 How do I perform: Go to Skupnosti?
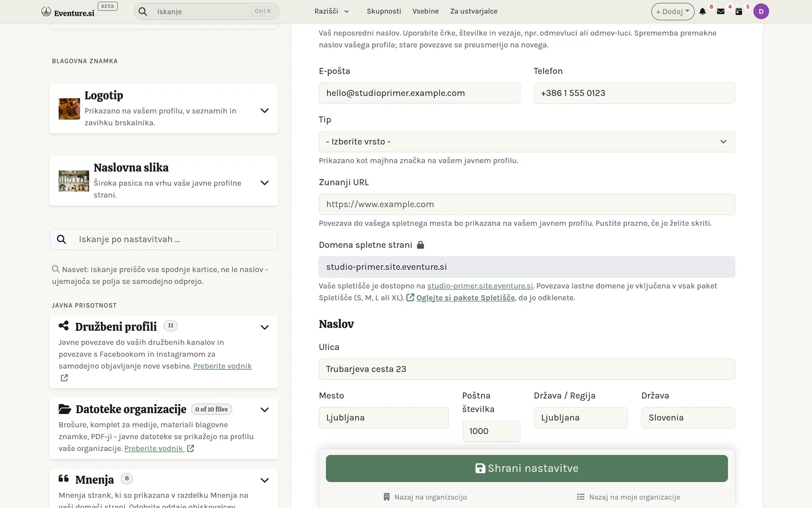(384, 11)
